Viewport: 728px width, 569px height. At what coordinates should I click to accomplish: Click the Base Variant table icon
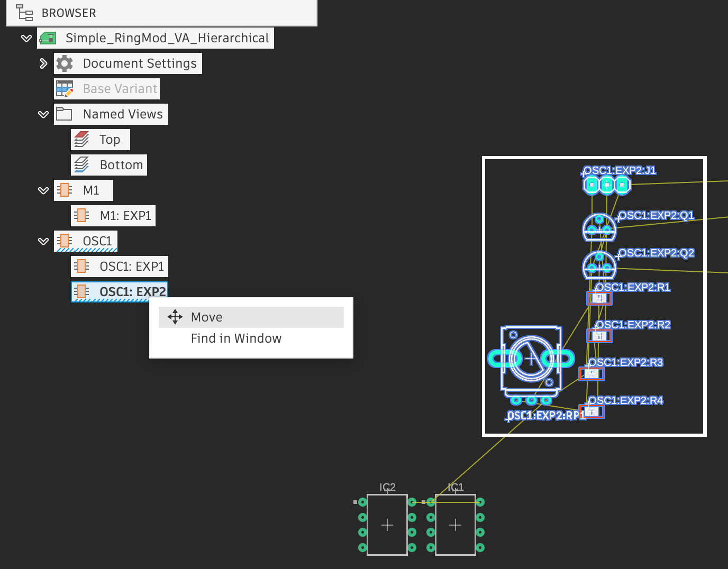65,89
